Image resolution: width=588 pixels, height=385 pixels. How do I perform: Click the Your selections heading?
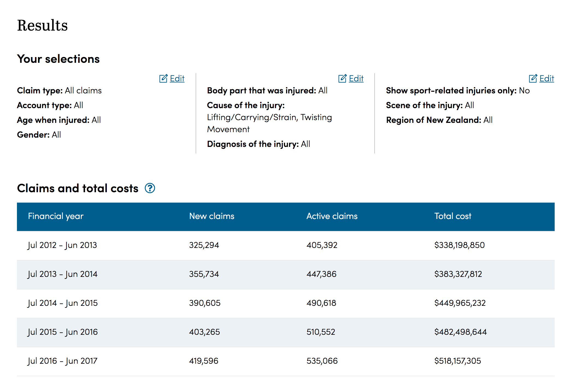(58, 59)
